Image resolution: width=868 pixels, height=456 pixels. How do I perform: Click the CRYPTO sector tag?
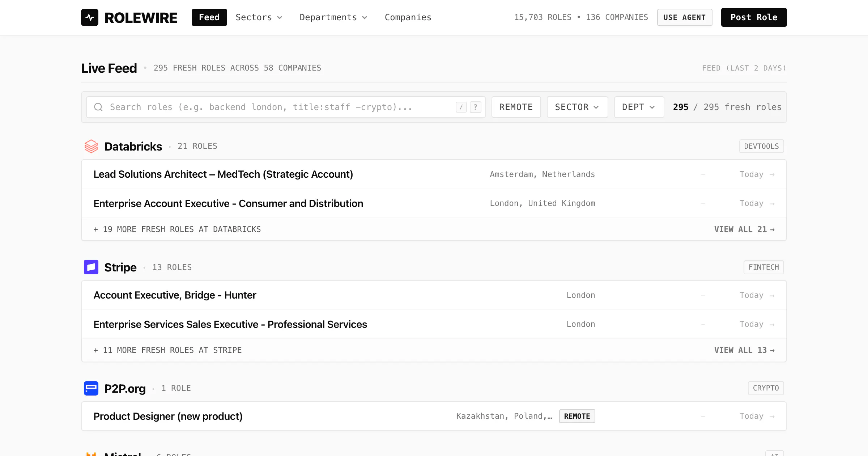(766, 388)
